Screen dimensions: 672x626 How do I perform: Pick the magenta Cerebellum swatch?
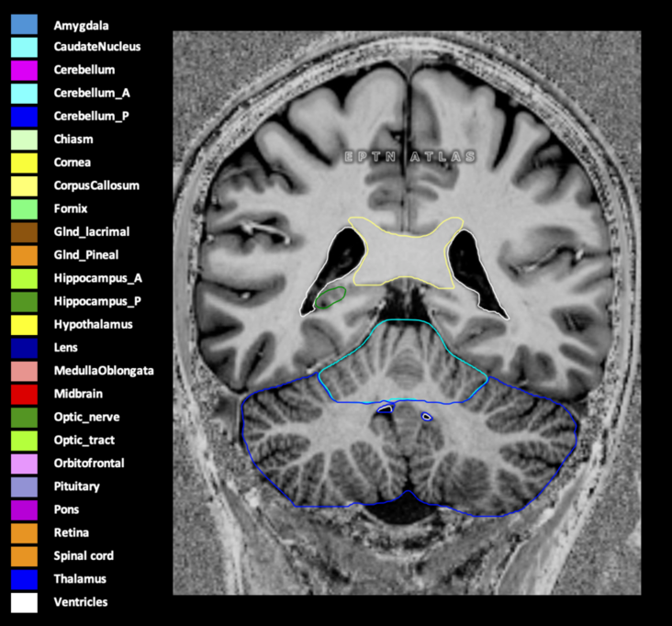[x=24, y=71]
